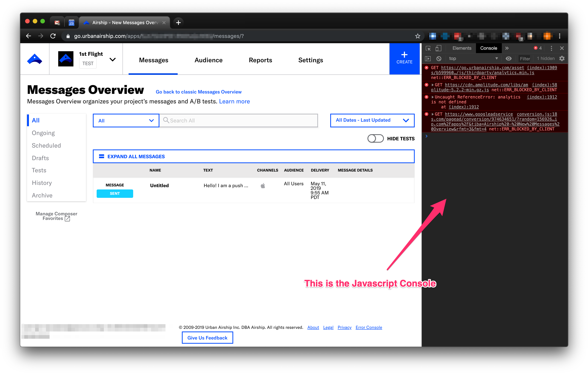Follow the Learn more link

pyautogui.click(x=234, y=101)
